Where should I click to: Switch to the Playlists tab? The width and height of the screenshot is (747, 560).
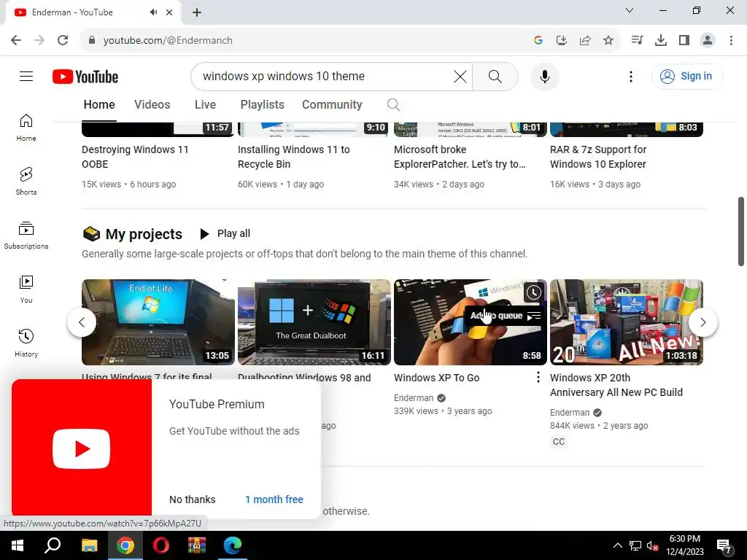[x=262, y=105]
